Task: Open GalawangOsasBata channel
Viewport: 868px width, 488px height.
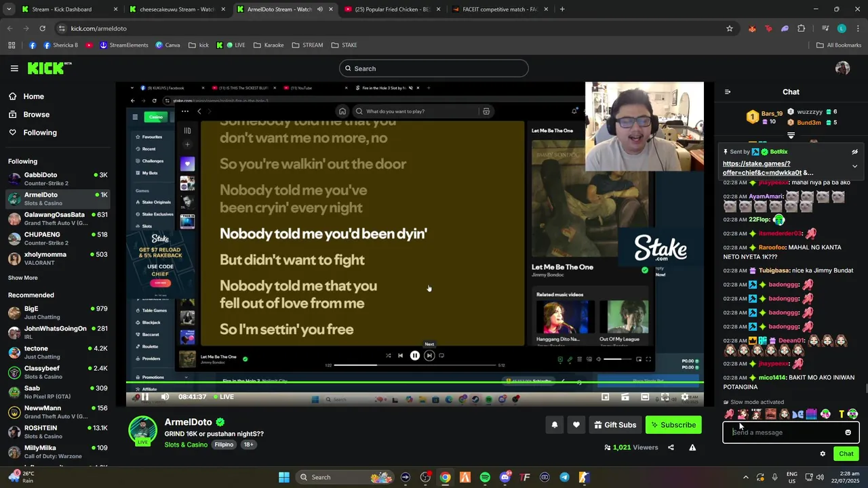Action: pyautogui.click(x=58, y=219)
